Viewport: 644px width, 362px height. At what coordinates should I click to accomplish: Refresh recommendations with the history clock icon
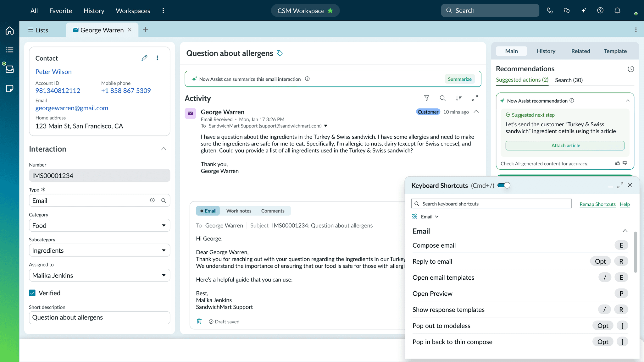[630, 69]
